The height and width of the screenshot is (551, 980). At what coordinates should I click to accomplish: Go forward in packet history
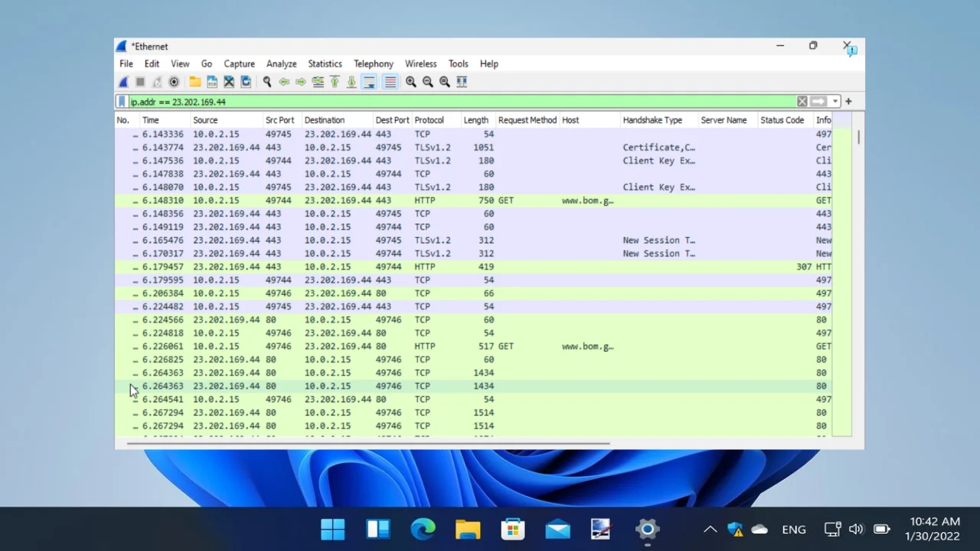click(301, 82)
